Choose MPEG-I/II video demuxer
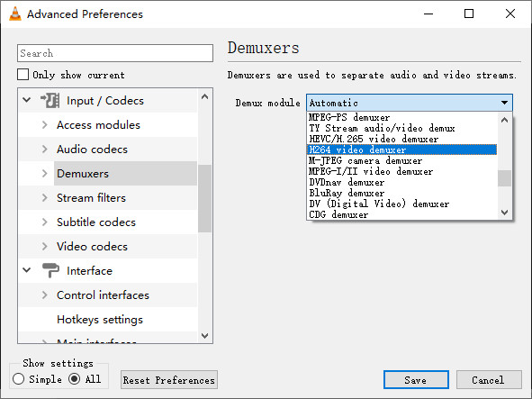This screenshot has width=532, height=399. click(x=401, y=171)
